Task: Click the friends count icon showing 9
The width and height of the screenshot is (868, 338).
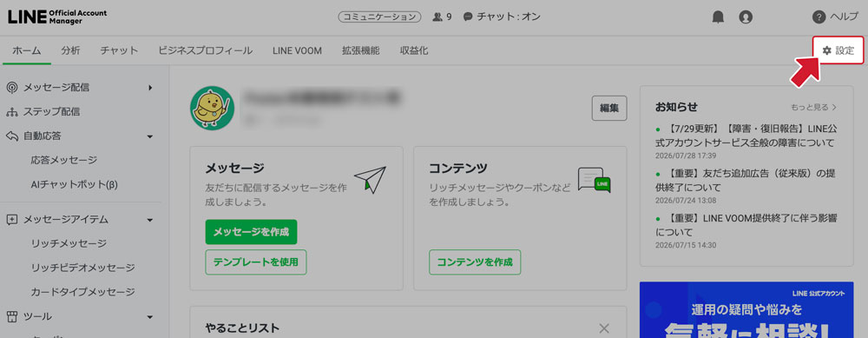Action: (437, 17)
